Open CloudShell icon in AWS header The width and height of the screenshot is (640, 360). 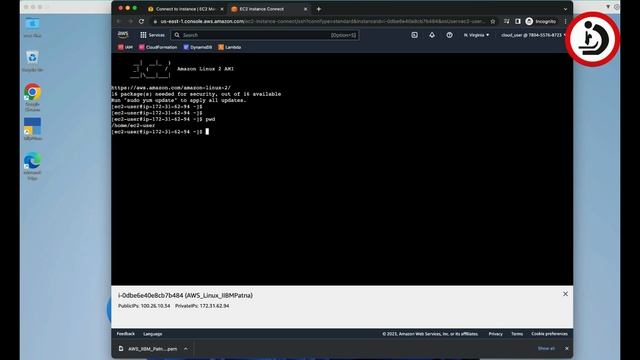[x=414, y=35]
